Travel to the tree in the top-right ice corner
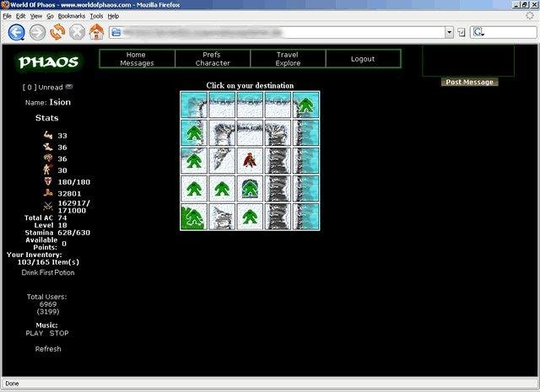Image resolution: width=540 pixels, height=392 pixels. [305, 105]
